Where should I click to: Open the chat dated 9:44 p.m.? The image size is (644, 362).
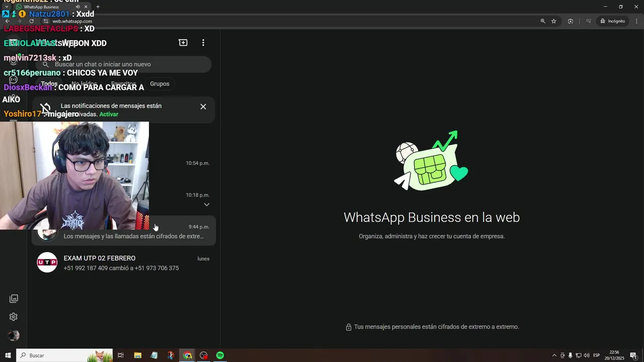pos(123,231)
